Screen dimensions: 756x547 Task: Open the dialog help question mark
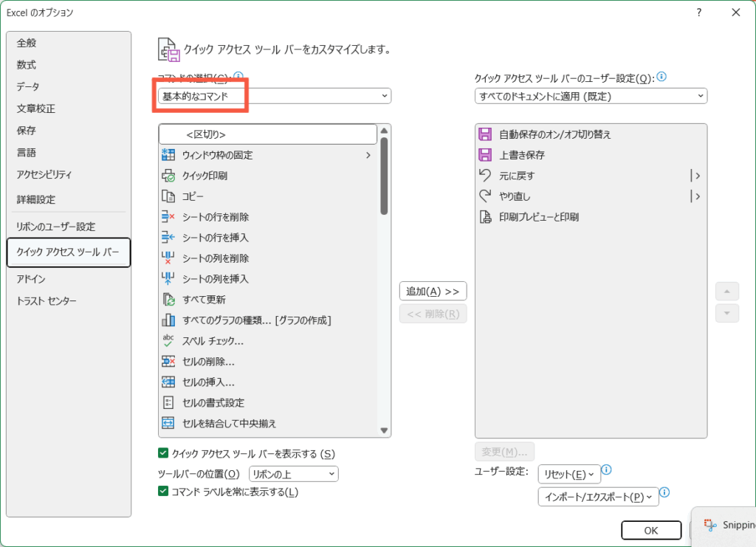pyautogui.click(x=699, y=13)
